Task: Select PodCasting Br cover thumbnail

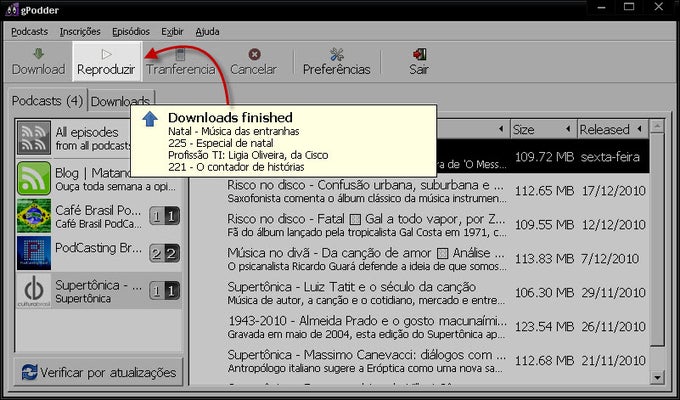Action: point(34,253)
